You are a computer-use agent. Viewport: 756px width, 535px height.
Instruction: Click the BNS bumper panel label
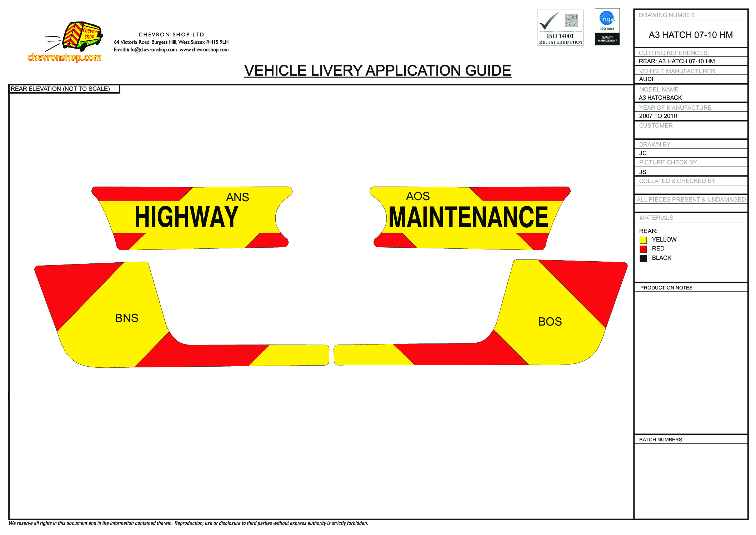pos(126,318)
